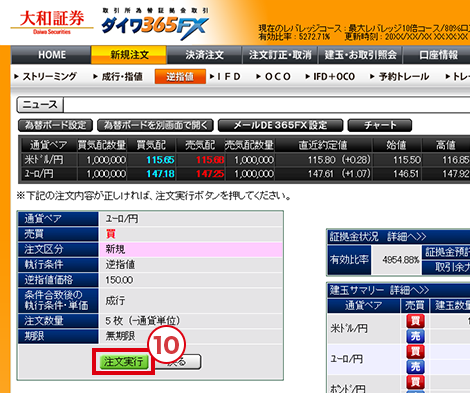
Task: Open the 口座情報 tab
Action: pyautogui.click(x=438, y=55)
